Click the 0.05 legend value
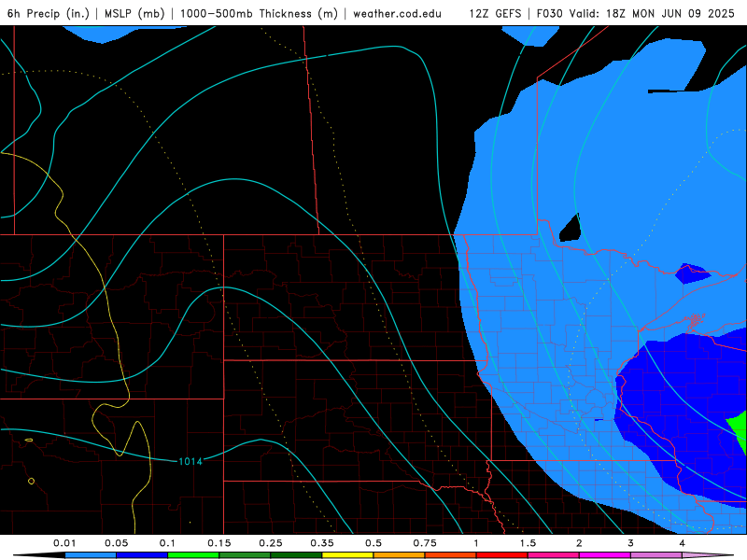This screenshot has height=560, width=747. click(116, 543)
